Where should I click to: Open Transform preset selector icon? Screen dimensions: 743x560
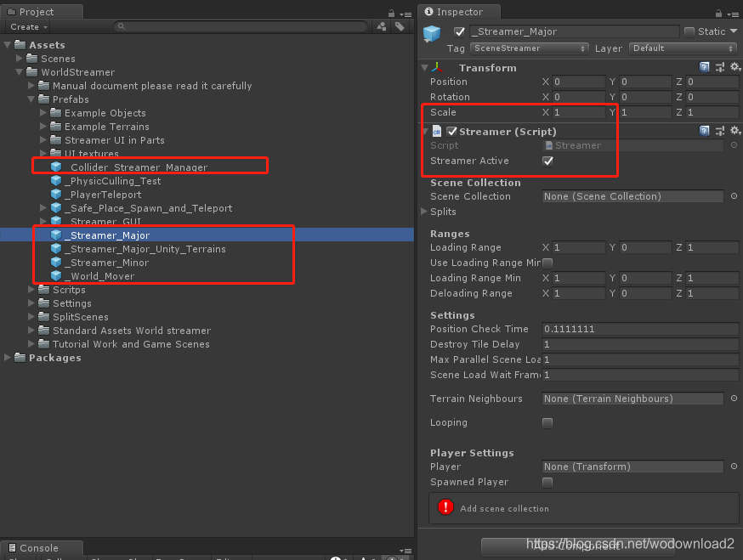click(720, 67)
